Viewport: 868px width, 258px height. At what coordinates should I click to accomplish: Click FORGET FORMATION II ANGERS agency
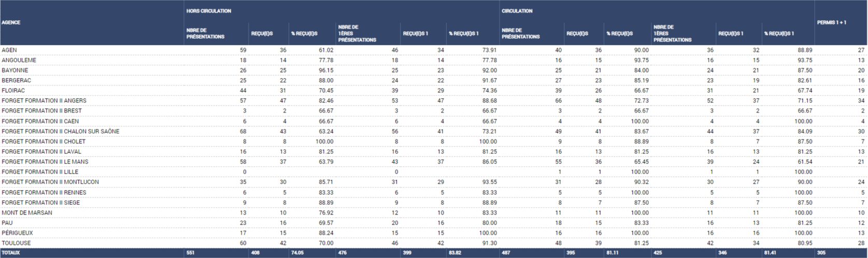tap(44, 101)
